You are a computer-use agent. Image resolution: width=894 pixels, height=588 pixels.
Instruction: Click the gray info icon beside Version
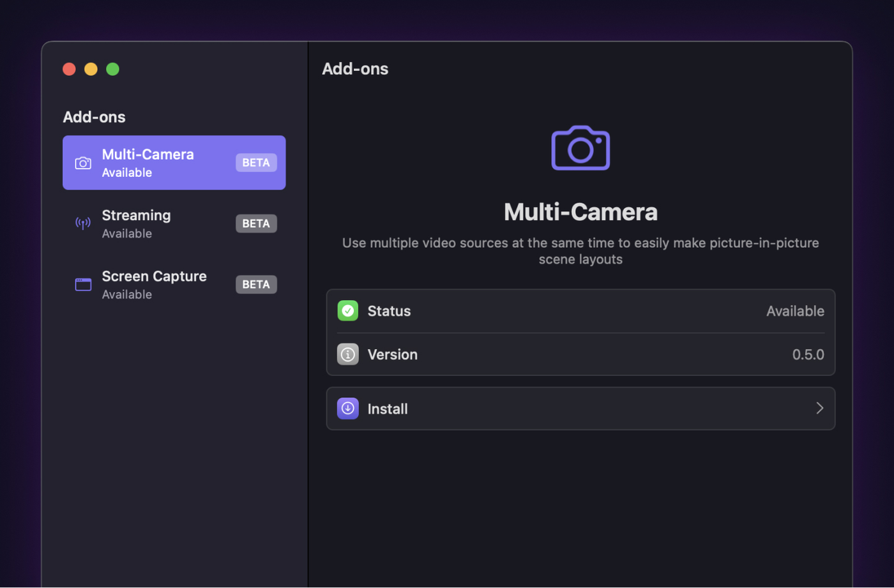348,354
